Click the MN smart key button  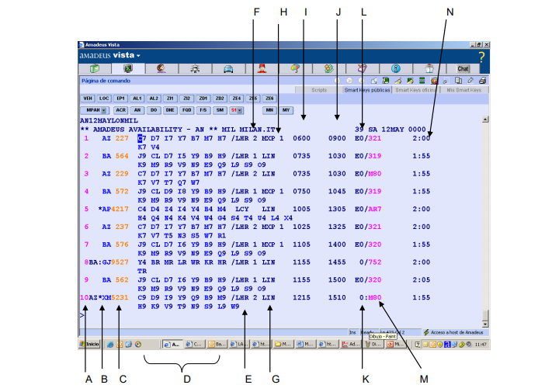point(269,110)
